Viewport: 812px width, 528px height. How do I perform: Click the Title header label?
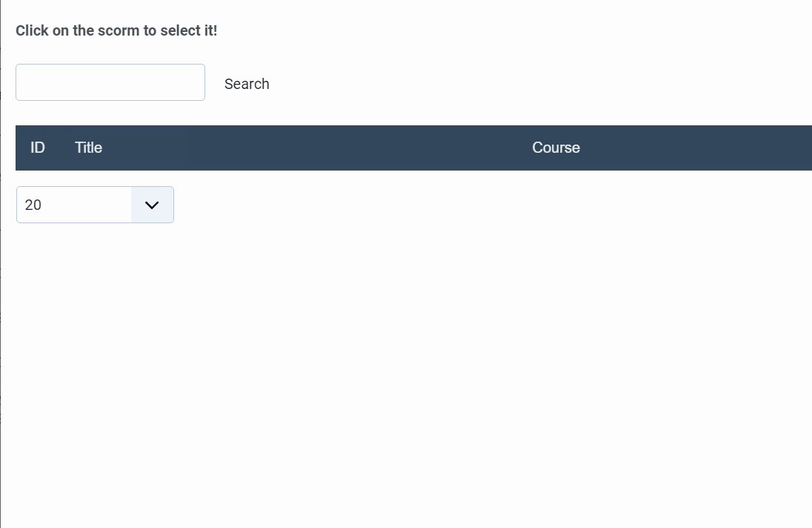point(88,148)
